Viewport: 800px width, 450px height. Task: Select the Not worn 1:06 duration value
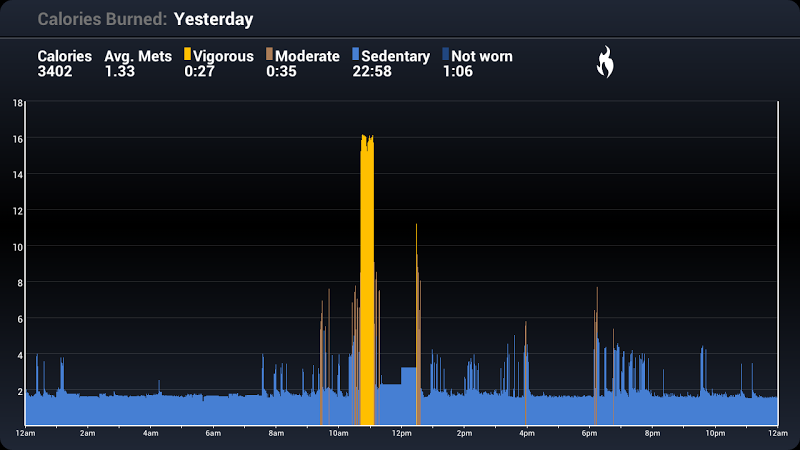tap(459, 72)
